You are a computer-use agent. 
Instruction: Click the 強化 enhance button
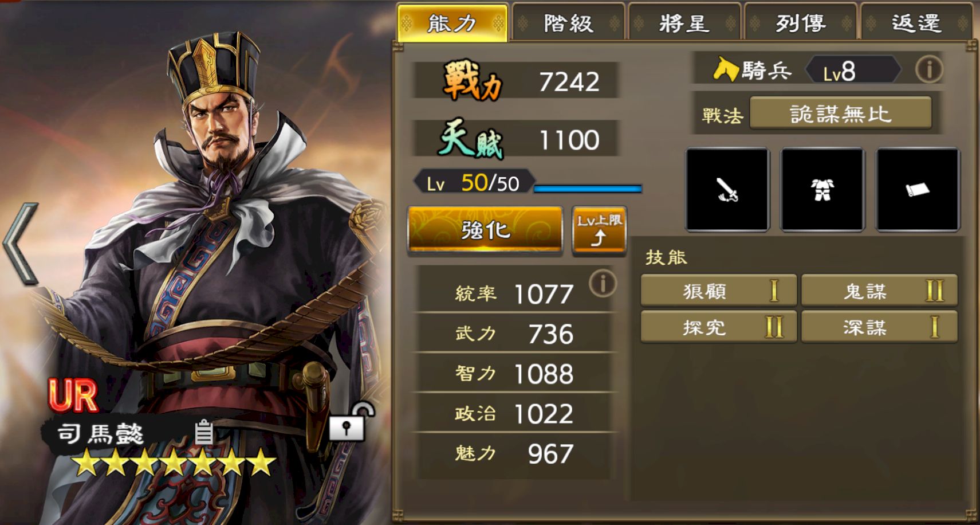click(485, 230)
